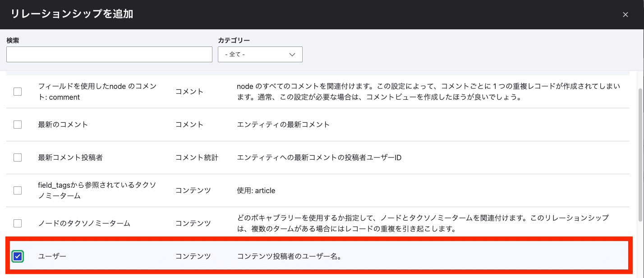Click the 最新のコメント row label
The image size is (644, 278).
pyautogui.click(x=62, y=124)
